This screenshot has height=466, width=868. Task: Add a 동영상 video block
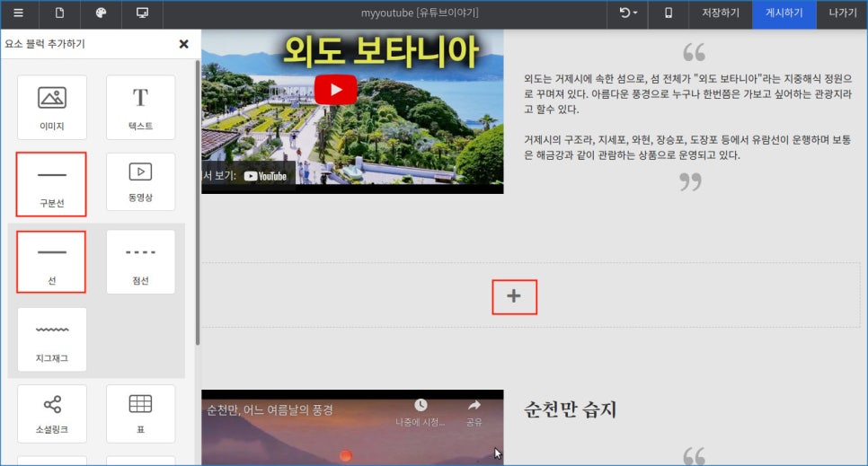pos(140,181)
